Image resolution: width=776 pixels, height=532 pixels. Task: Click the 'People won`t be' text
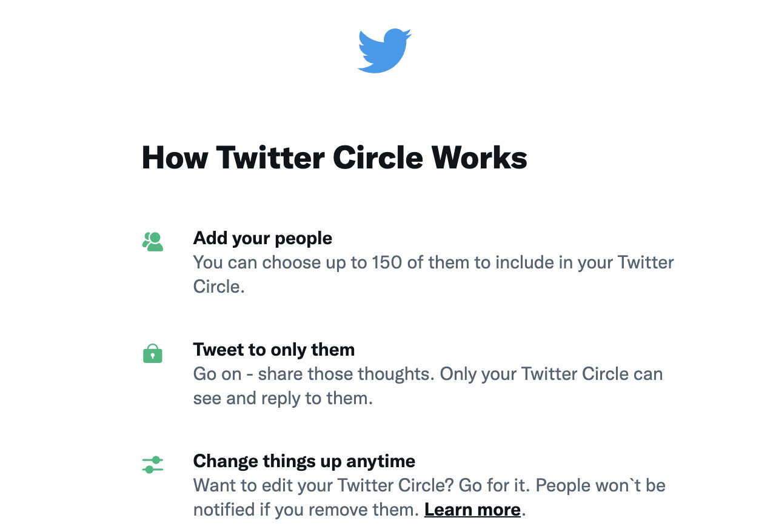pyautogui.click(x=601, y=485)
